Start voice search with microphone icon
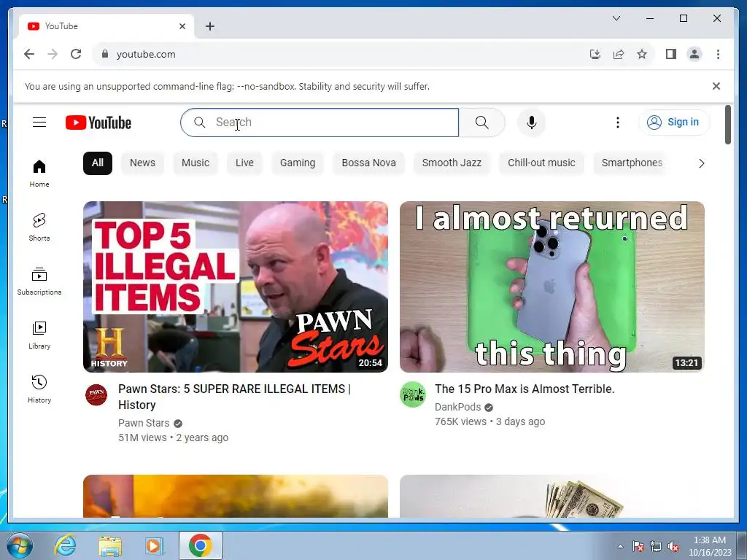This screenshot has height=560, width=747. (x=532, y=122)
